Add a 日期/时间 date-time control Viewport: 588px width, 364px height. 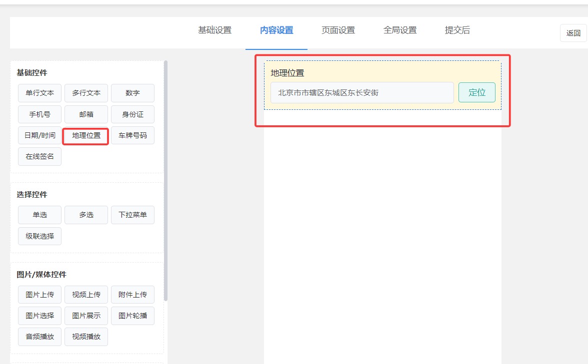tap(39, 135)
